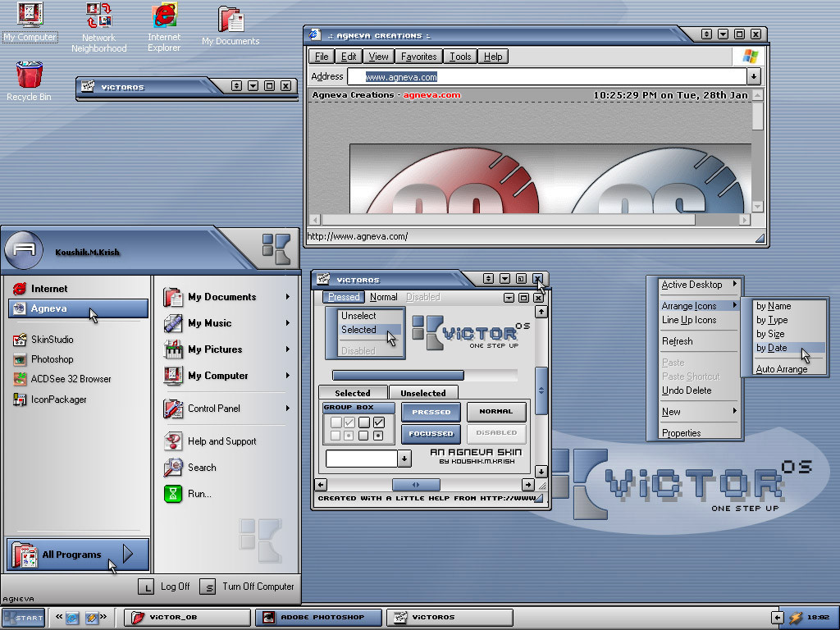Click Turn Off Computer button
This screenshot has width=840, height=630.
tap(247, 587)
